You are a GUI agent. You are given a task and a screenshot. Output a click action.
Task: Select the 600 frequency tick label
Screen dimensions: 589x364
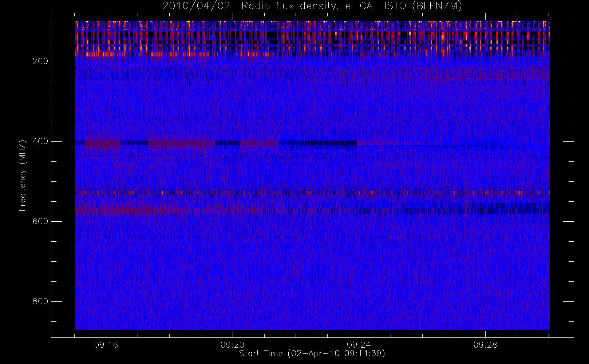coord(40,221)
